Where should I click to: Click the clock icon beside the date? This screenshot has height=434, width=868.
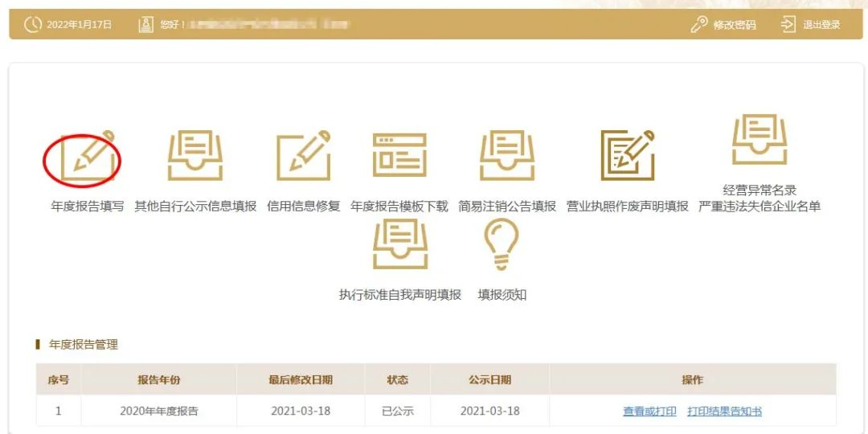(x=32, y=25)
